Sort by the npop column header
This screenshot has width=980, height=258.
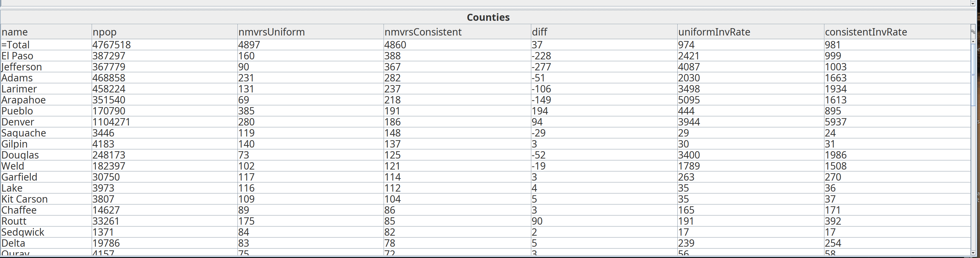point(164,32)
